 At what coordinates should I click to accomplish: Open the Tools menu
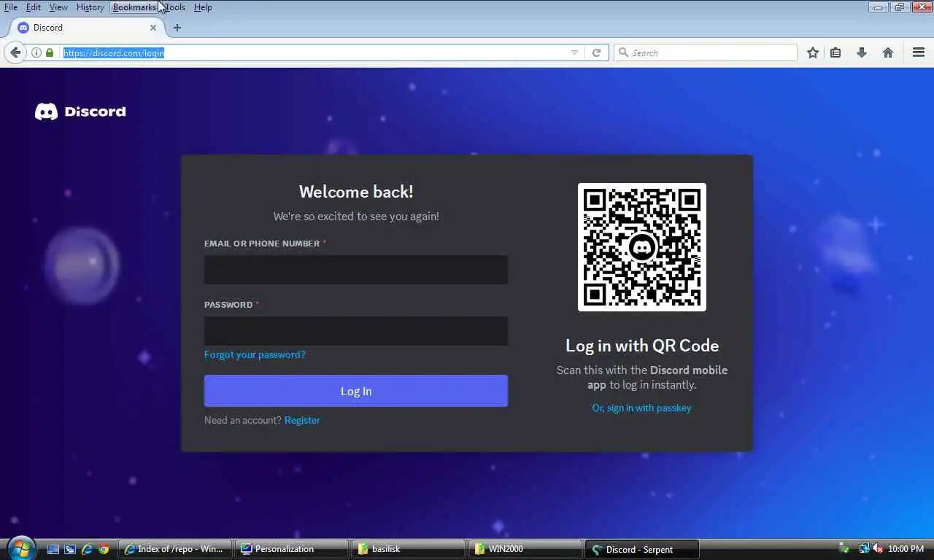[x=175, y=7]
